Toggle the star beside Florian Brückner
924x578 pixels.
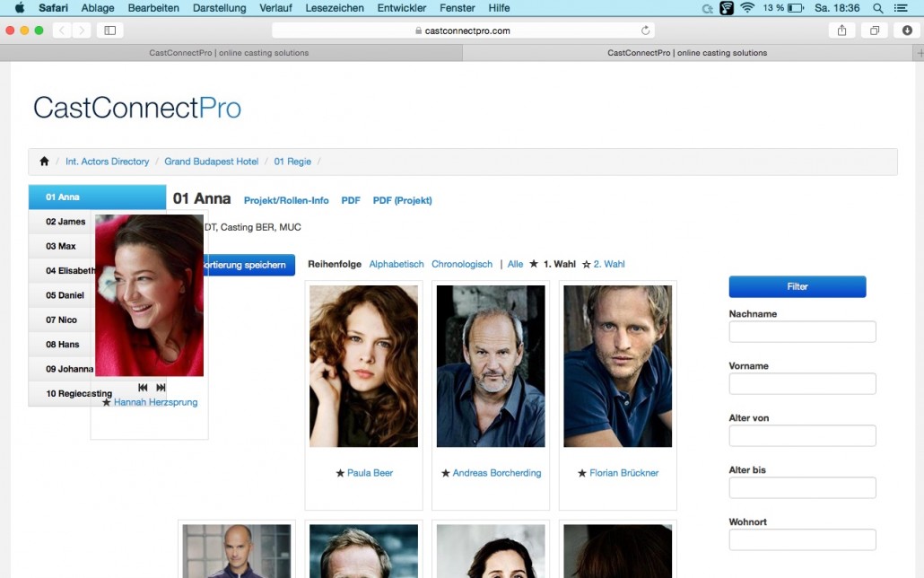coord(582,473)
